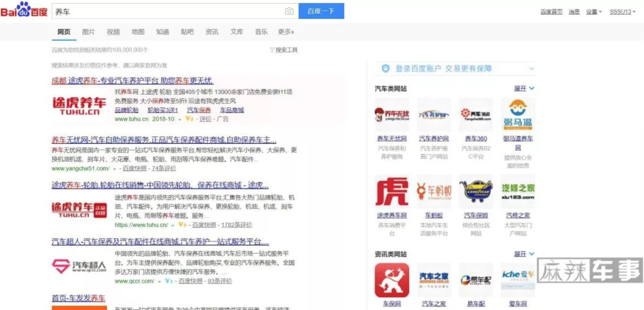Switch to the 视频 tab
This screenshot has height=310, width=644.
113,32
